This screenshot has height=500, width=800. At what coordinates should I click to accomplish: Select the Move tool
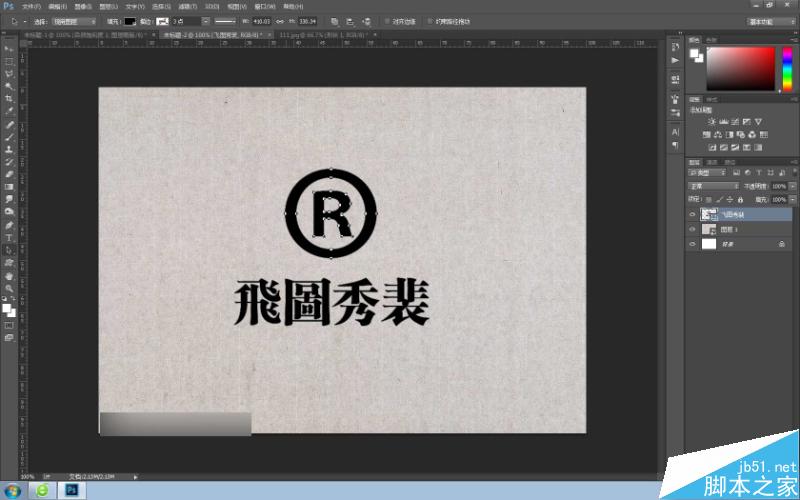(x=9, y=48)
